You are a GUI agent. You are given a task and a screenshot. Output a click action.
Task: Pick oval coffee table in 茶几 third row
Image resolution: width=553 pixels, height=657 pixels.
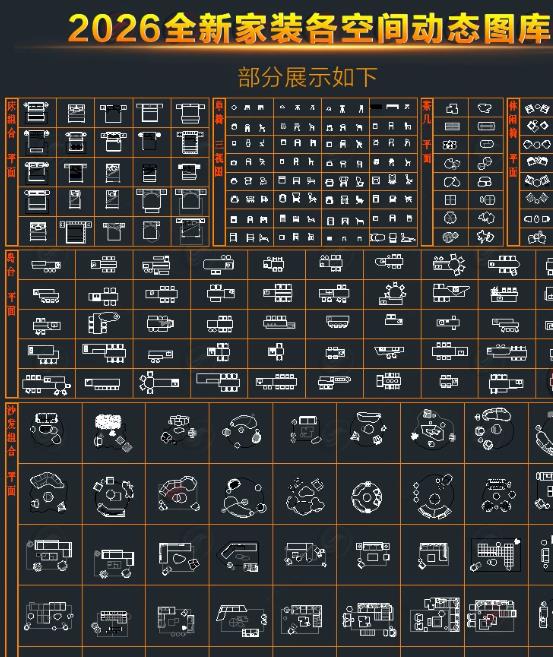486,144
